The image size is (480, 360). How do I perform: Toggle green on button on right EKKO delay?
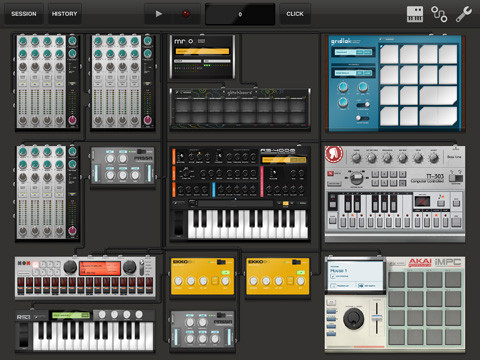301,273
